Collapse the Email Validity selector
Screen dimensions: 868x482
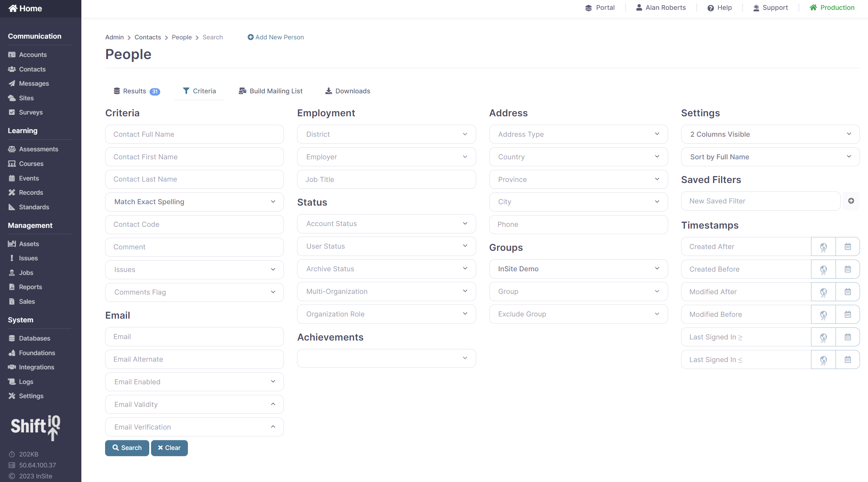(x=273, y=404)
